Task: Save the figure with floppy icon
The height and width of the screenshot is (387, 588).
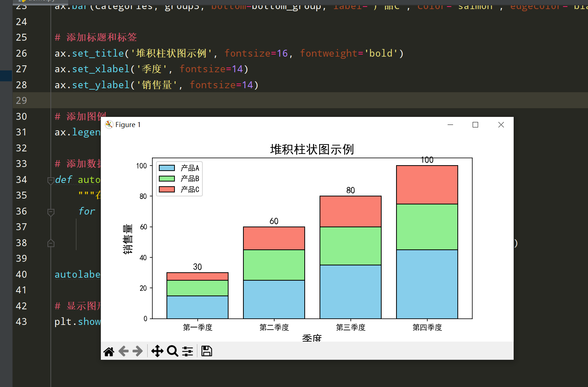Action: click(207, 351)
